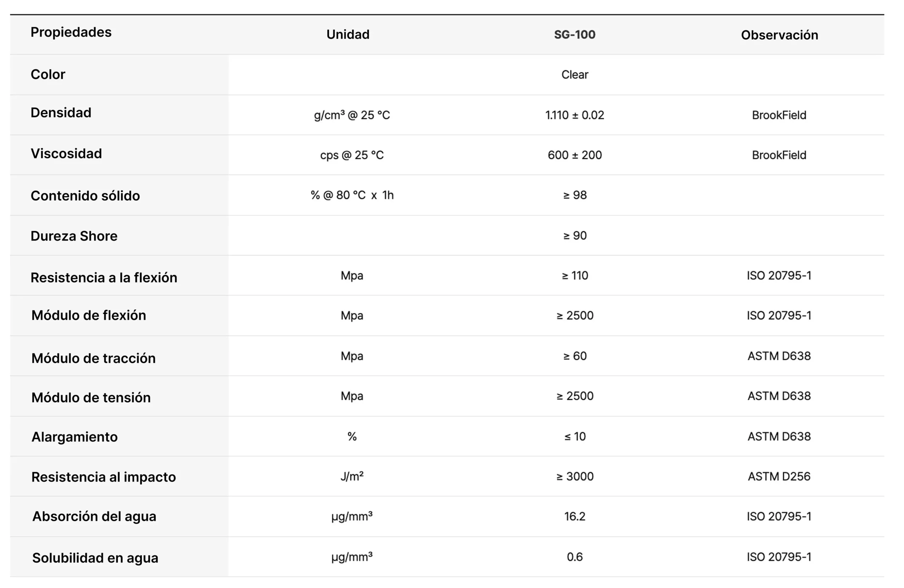Click the J/m² unit cell
This screenshot has width=904, height=588.
(x=352, y=476)
